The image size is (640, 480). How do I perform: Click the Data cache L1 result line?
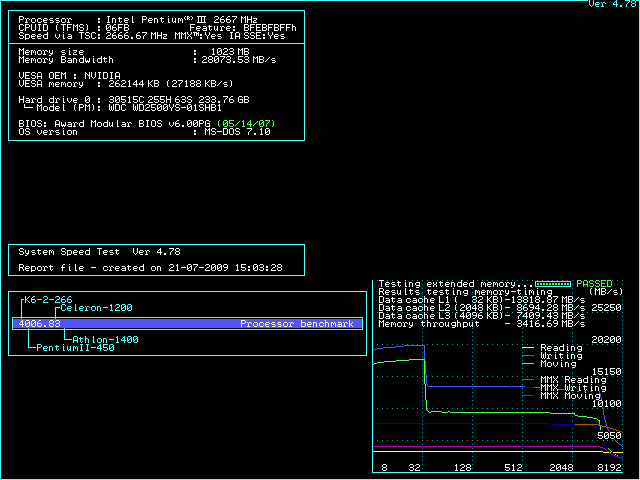click(x=482, y=300)
